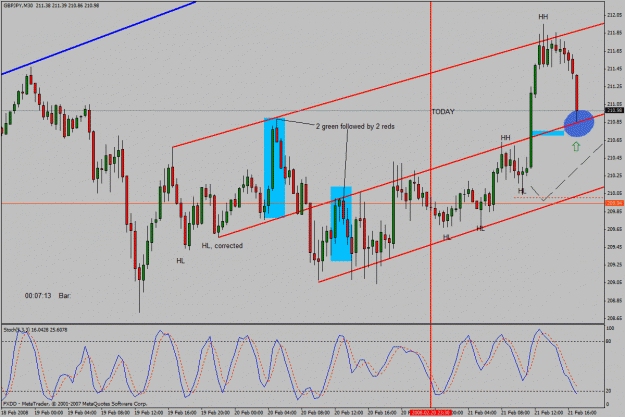Click the orange 209.94 price level tag
Screen dimensions: 625x417
point(614,203)
